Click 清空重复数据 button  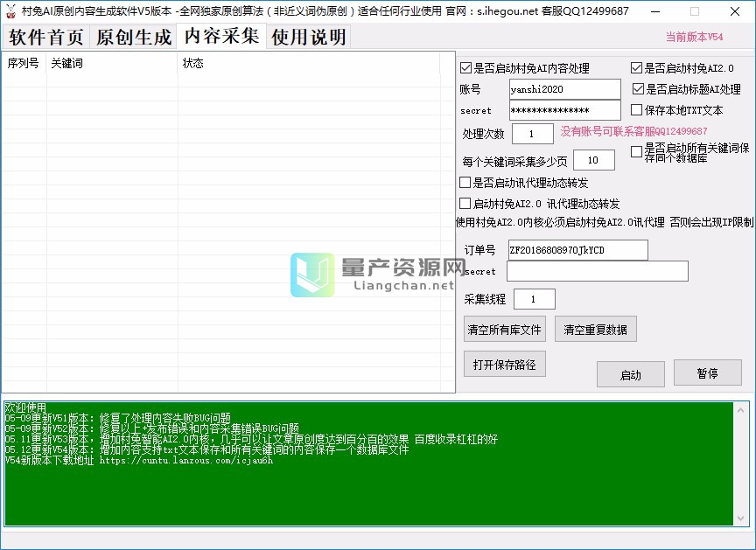point(596,330)
